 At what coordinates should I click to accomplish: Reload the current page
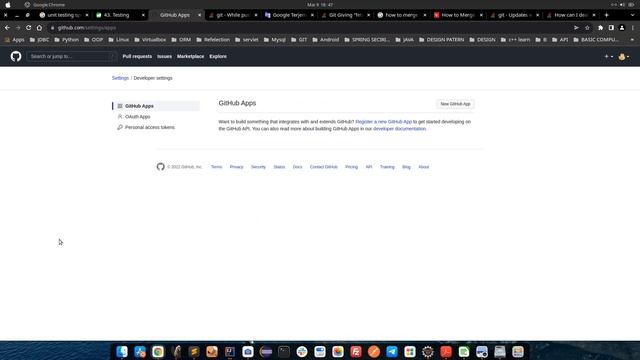coord(29,28)
